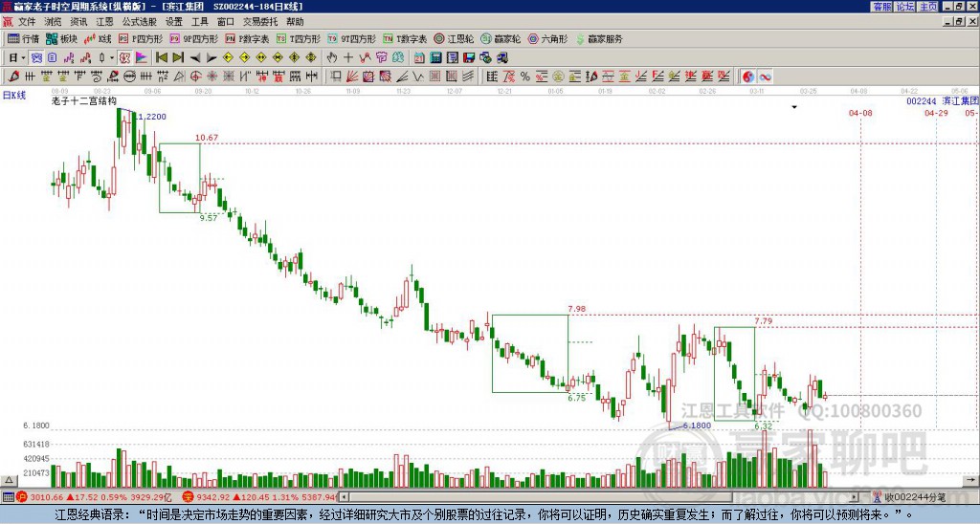Select the circled crosshair target tool
The width and height of the screenshot is (980, 524).
pyautogui.click(x=195, y=76)
